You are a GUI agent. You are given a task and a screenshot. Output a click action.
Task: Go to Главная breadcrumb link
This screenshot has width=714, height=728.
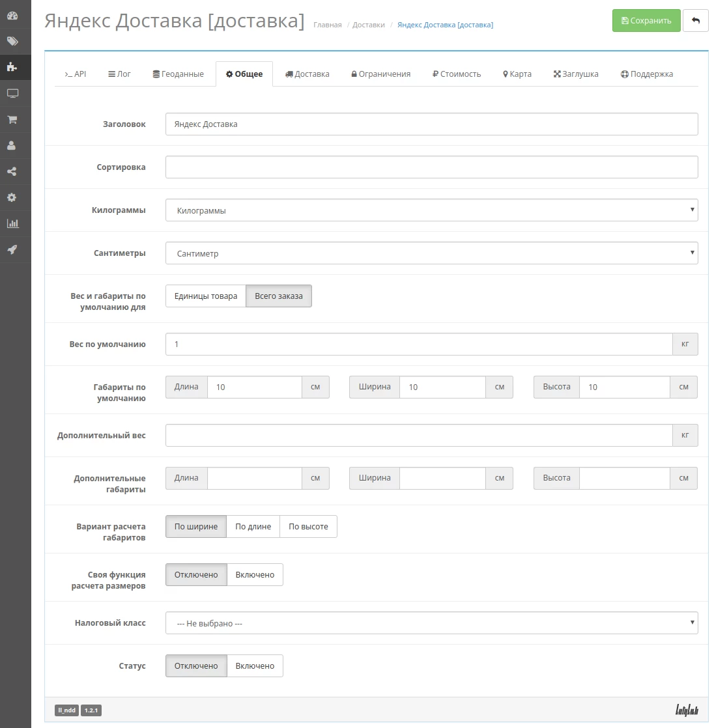point(328,25)
